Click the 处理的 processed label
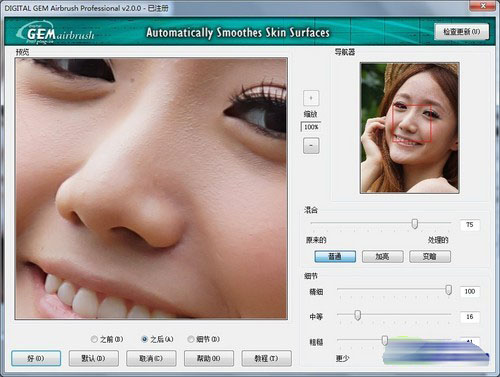Image resolution: width=500 pixels, height=377 pixels. click(x=438, y=240)
